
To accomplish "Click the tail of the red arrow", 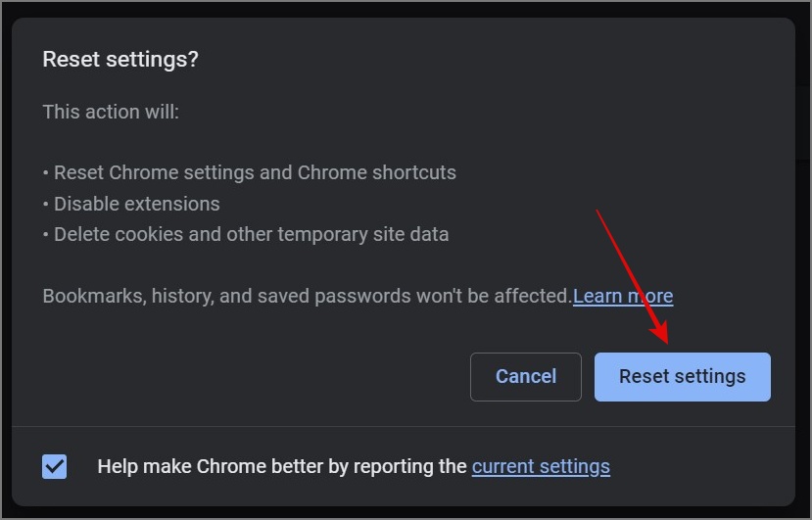I will point(598,211).
